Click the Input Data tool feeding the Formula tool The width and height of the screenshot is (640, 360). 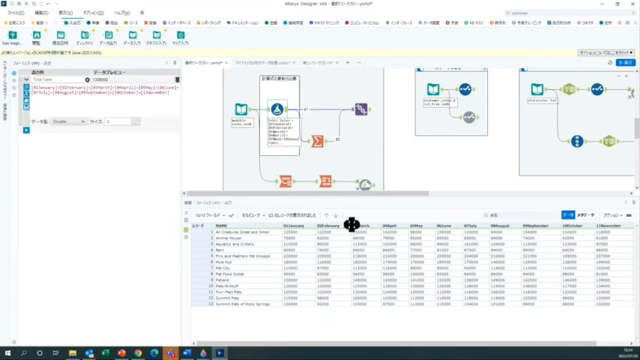click(x=241, y=109)
